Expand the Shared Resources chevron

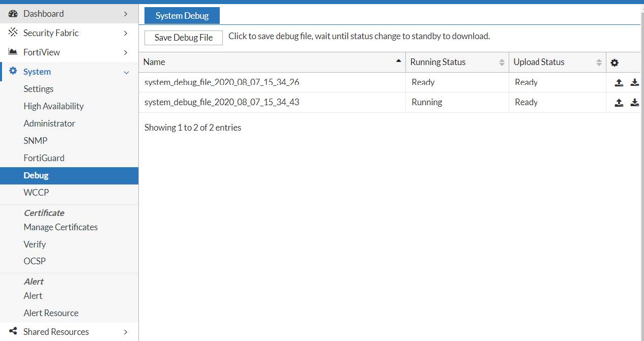click(126, 332)
